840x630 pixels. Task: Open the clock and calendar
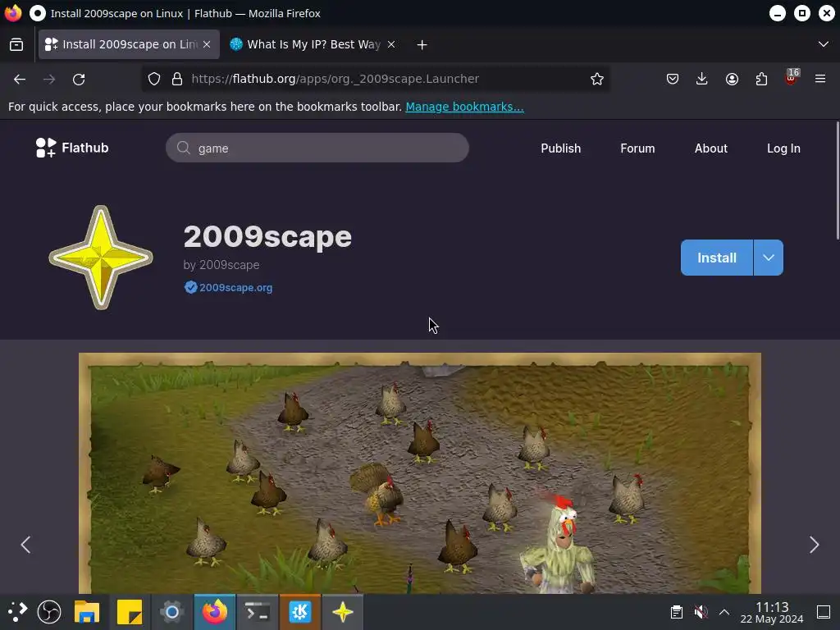click(x=772, y=612)
